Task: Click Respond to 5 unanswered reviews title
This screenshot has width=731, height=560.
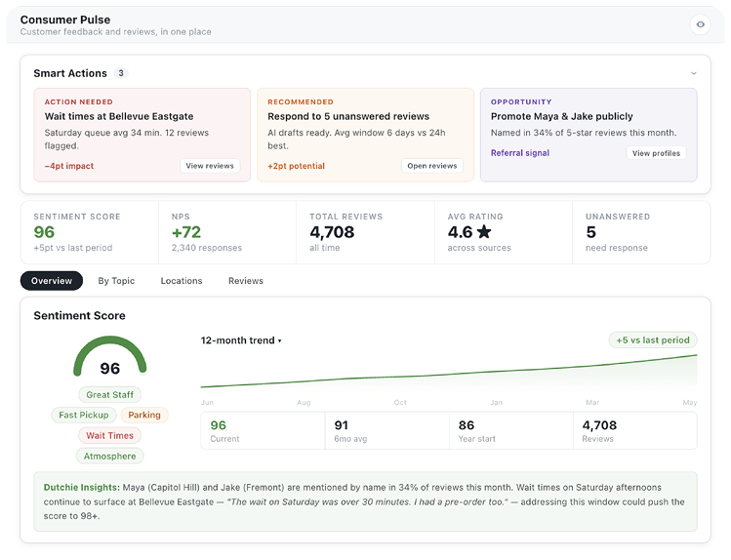Action: tap(348, 116)
